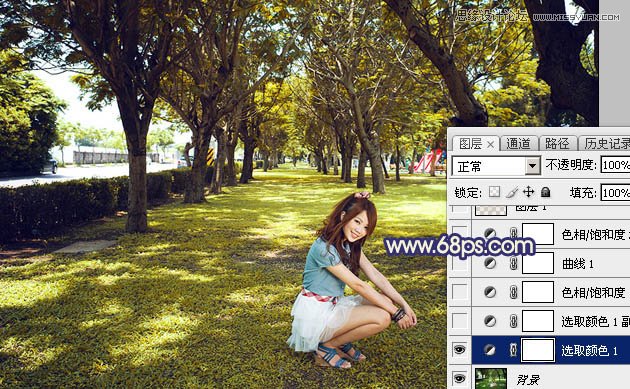This screenshot has height=389, width=630.
Task: Click the adjustment icon of selected 选取颜色 1 layer
Action: click(490, 350)
